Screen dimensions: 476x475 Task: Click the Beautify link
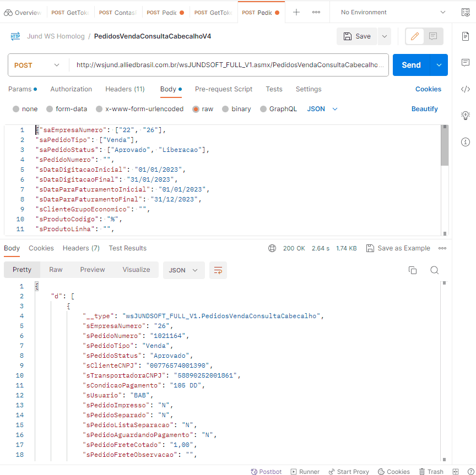coord(424,109)
